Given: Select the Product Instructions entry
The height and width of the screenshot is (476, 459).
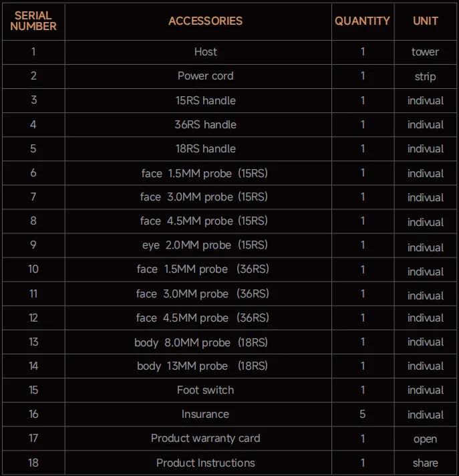Looking at the screenshot, I should click(205, 463).
